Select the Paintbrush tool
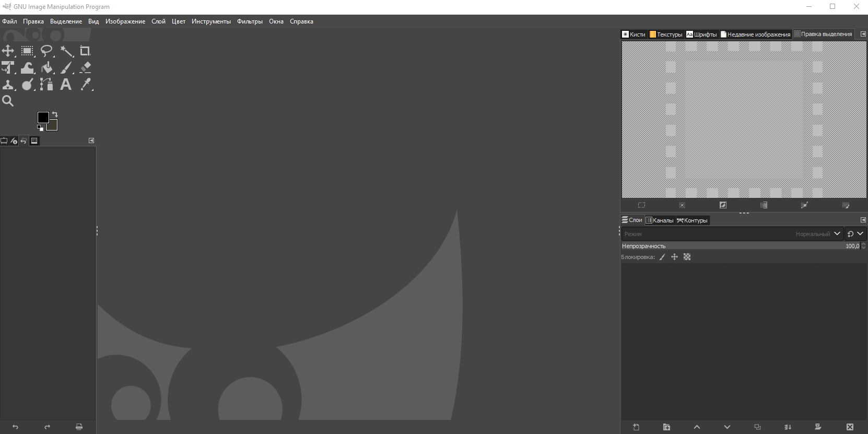 pyautogui.click(x=66, y=67)
